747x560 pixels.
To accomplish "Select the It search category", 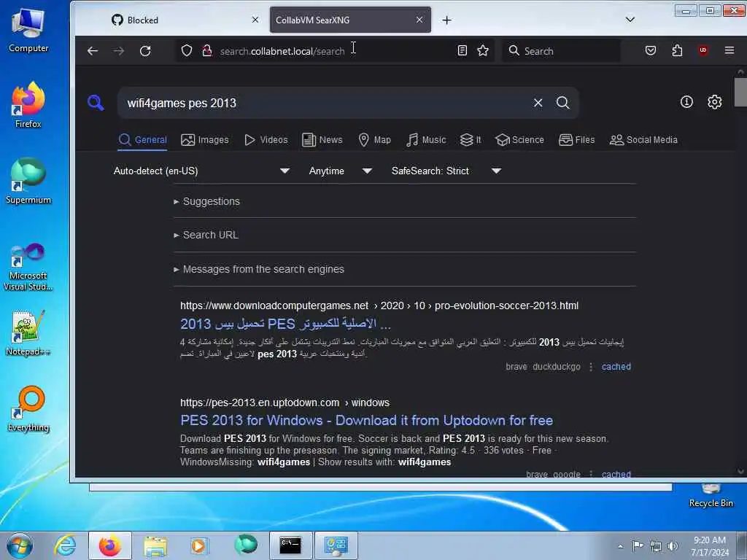I will pos(471,139).
